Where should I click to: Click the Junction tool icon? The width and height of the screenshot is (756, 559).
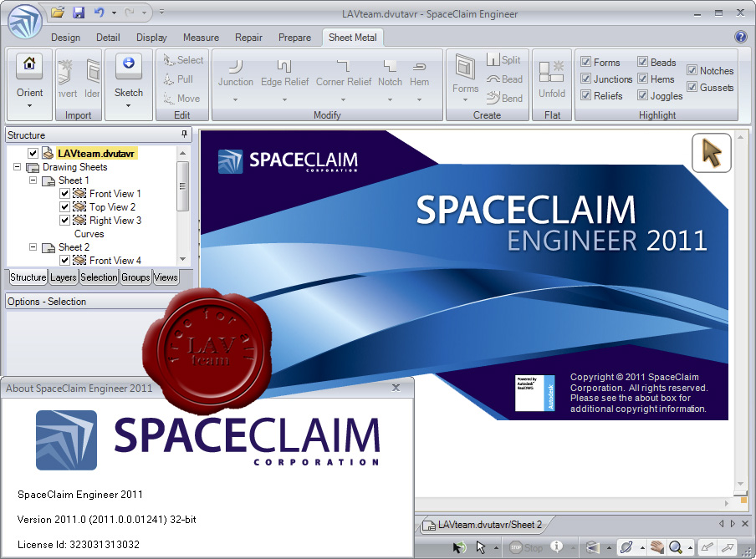(235, 65)
